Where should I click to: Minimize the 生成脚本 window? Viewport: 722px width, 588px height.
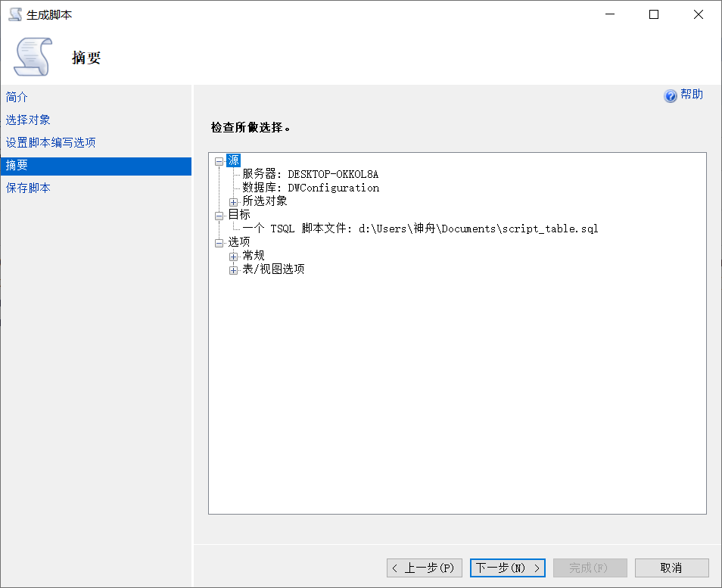pos(610,14)
